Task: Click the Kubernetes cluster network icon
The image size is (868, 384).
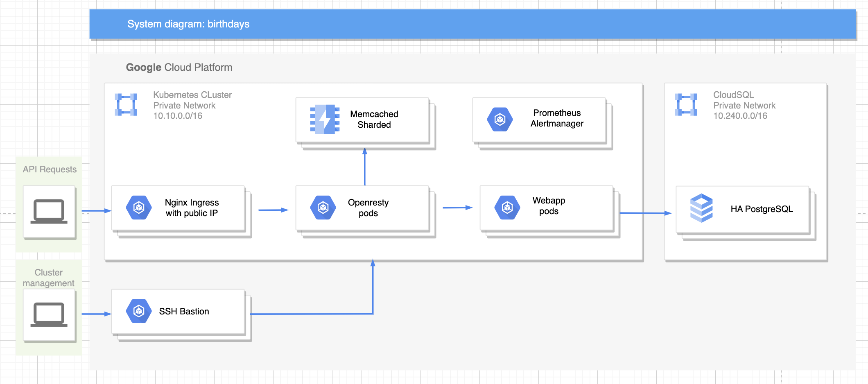Action: click(x=126, y=105)
